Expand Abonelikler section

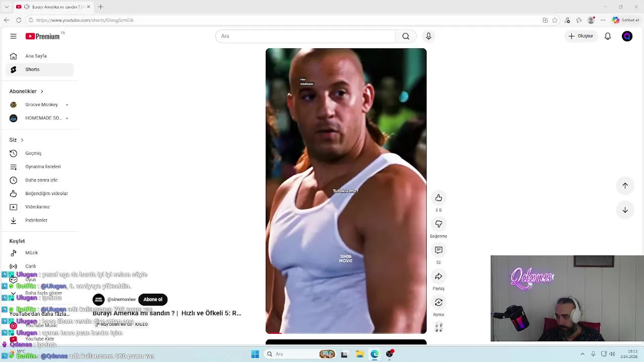click(x=26, y=91)
